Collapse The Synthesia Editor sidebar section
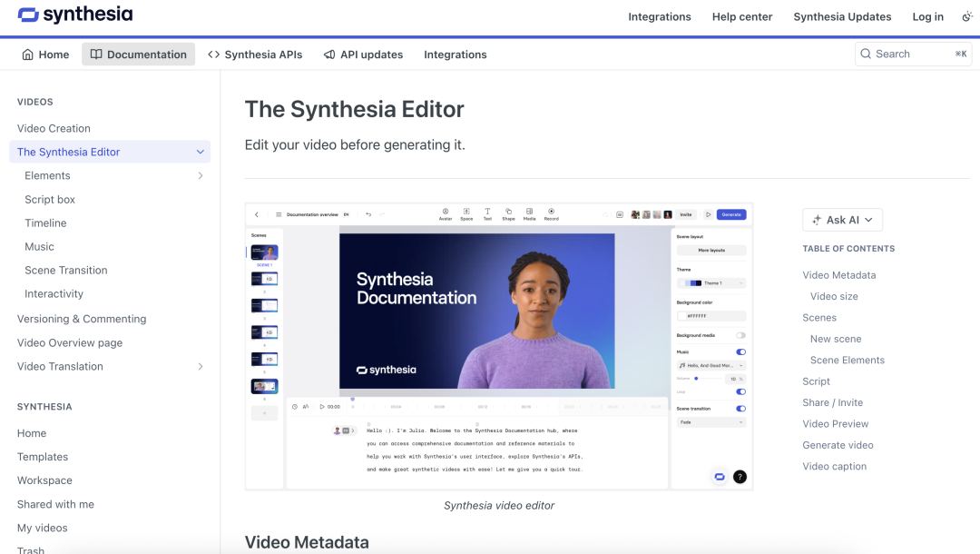980x554 pixels. click(200, 152)
